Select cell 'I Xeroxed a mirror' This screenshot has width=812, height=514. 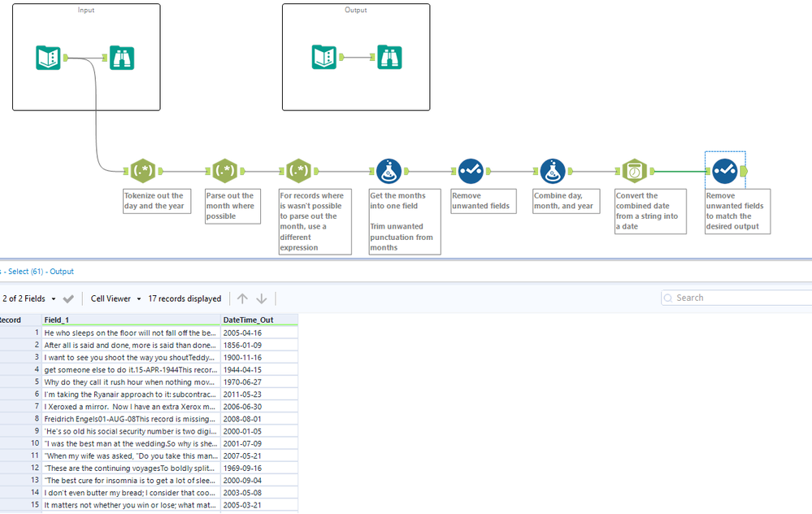(131, 407)
